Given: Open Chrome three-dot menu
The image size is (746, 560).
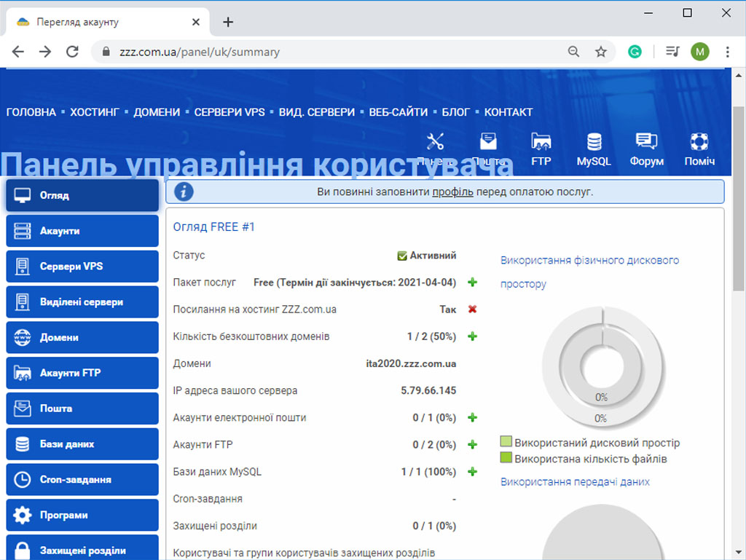Looking at the screenshot, I should click(x=728, y=52).
